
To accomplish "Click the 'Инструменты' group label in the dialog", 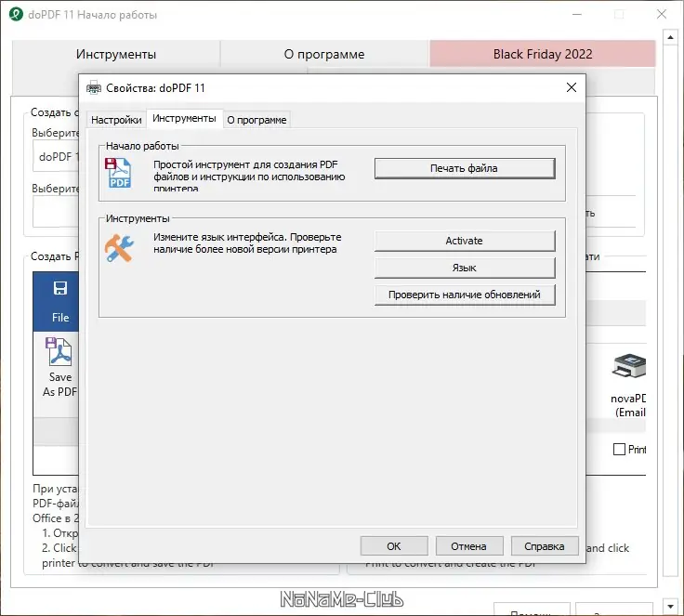I will (x=138, y=218).
